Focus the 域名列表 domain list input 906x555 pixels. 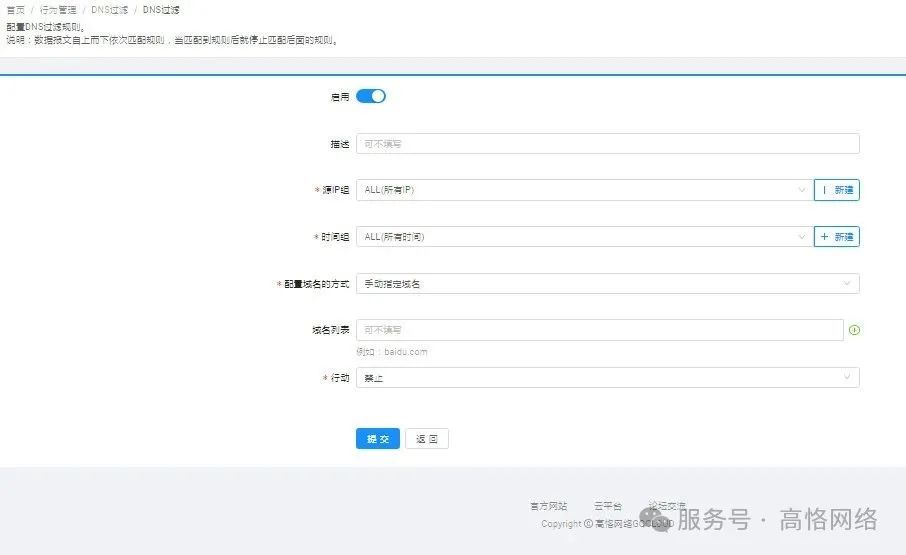[x=600, y=330]
